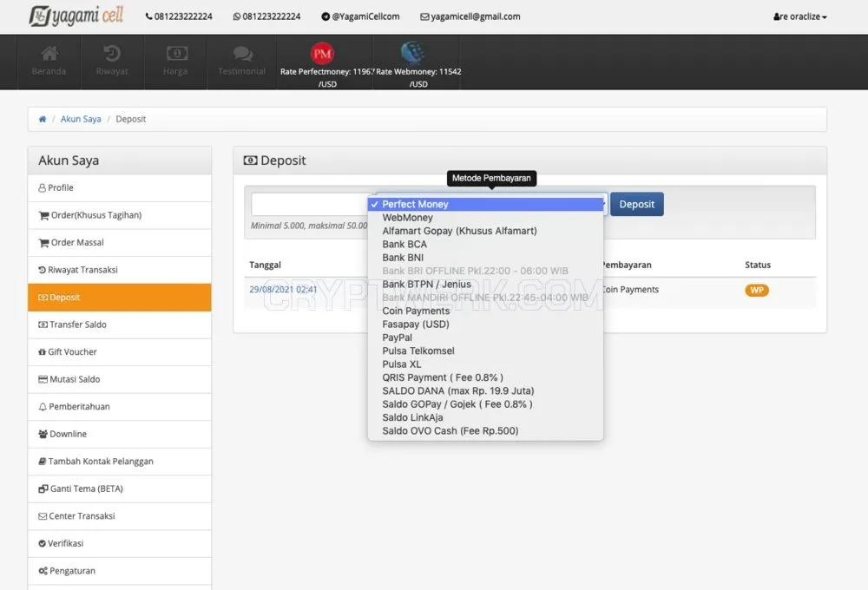Open Transfer Saldo sidebar item
This screenshot has height=590, width=868.
(120, 324)
